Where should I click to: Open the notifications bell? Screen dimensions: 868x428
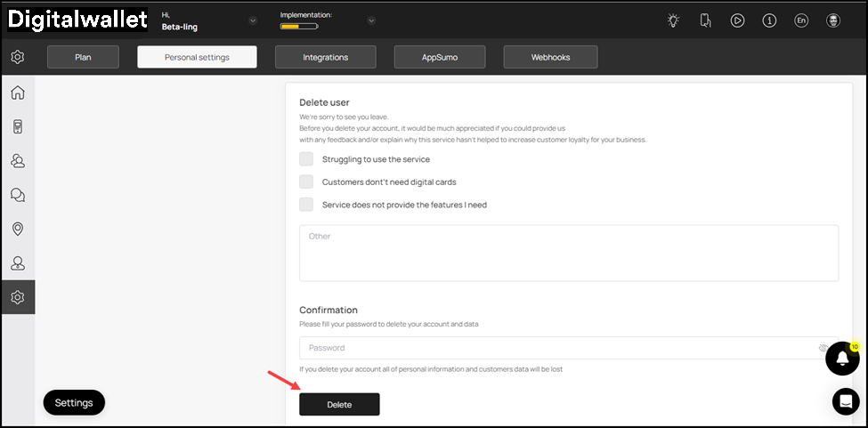(x=841, y=358)
